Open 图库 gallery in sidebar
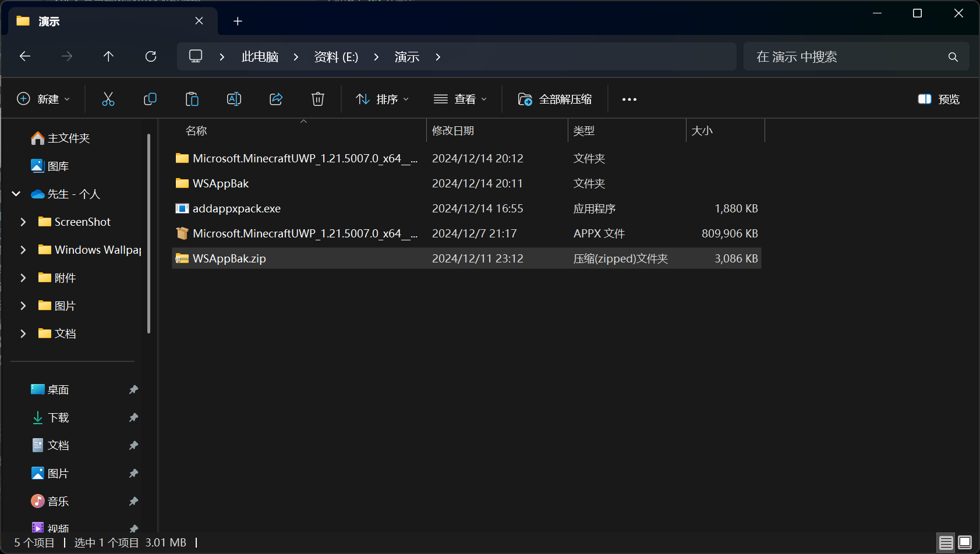This screenshot has width=980, height=554. tap(50, 166)
